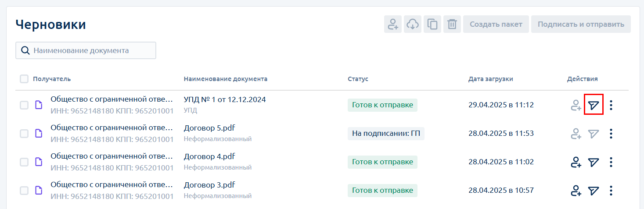Click add recipient icon in Договор 5.pdf row

(x=576, y=134)
